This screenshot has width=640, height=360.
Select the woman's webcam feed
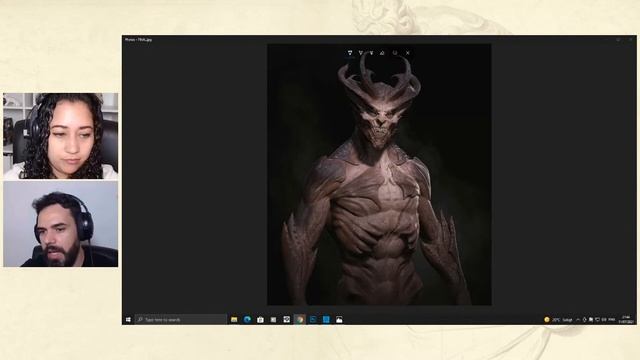[x=61, y=136]
